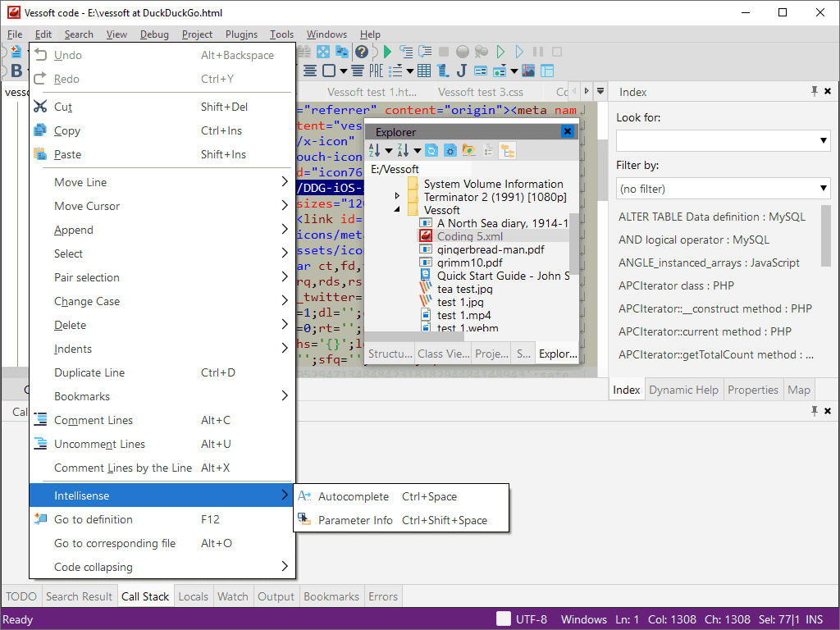Viewport: 840px width, 630px height.
Task: Close the Explorer popup panel
Action: click(568, 131)
